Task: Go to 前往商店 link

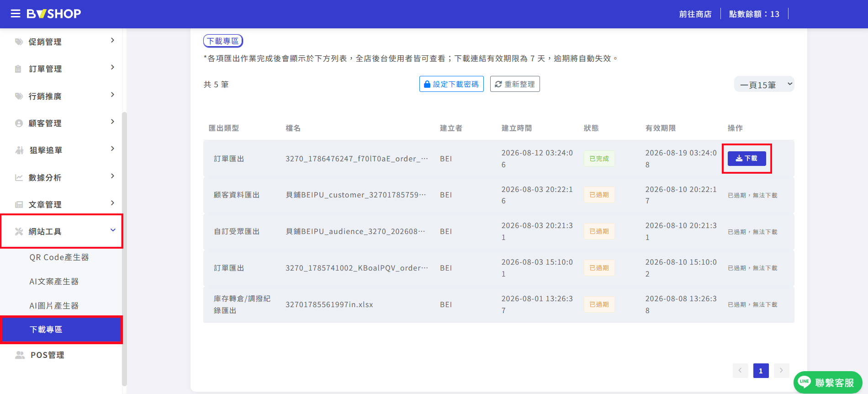Action: (695, 14)
